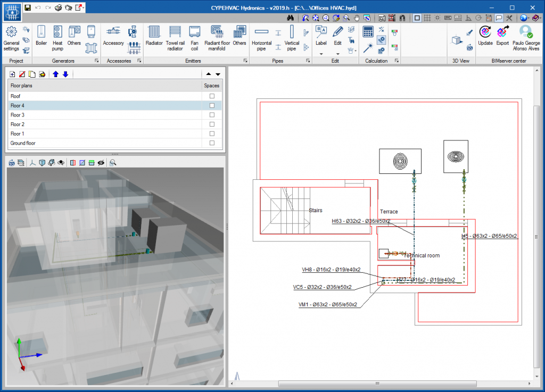This screenshot has height=392, width=545.
Task: Enable Spaces checkbox for Roof
Action: point(212,96)
